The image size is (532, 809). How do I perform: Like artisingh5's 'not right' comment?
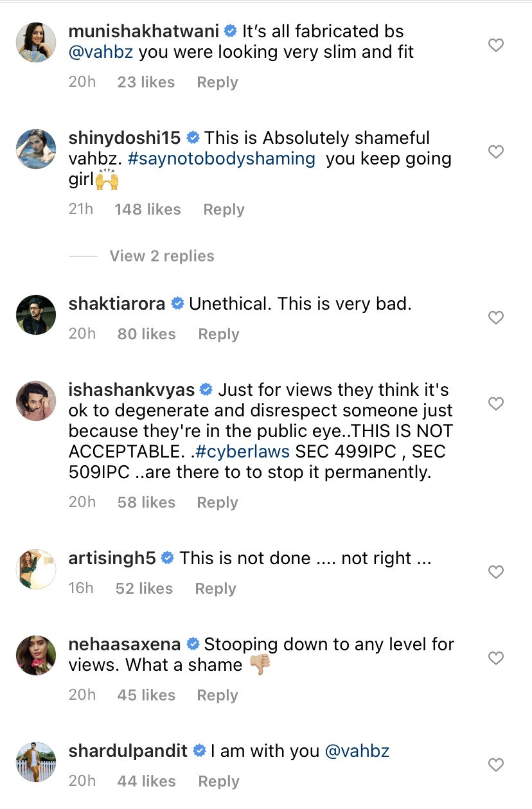click(x=495, y=572)
